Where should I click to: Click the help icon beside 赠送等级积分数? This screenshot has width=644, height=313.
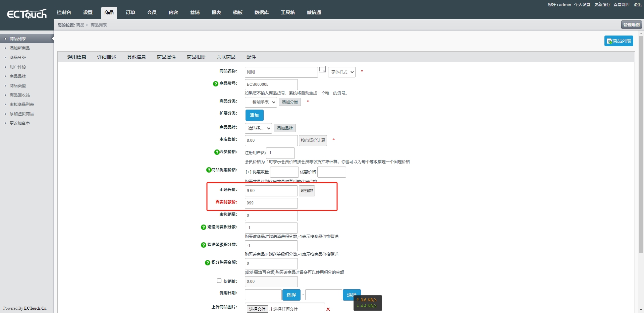[203, 245]
